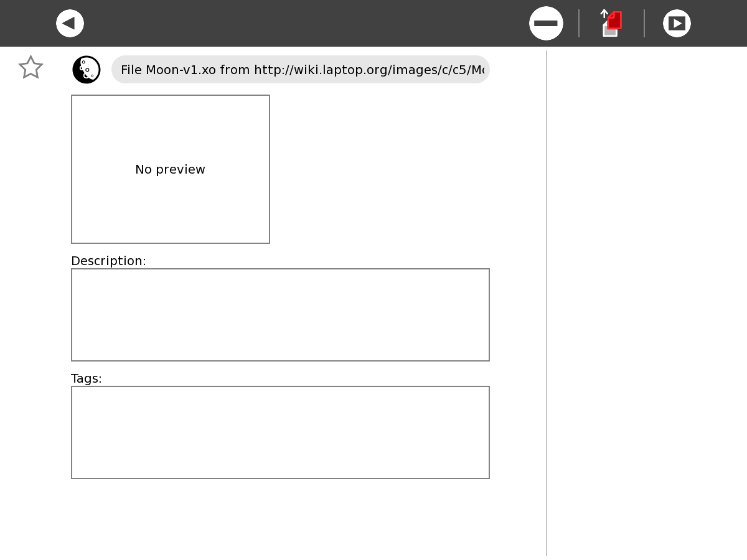Open the Copy to document icon
The image size is (747, 560).
611,24
